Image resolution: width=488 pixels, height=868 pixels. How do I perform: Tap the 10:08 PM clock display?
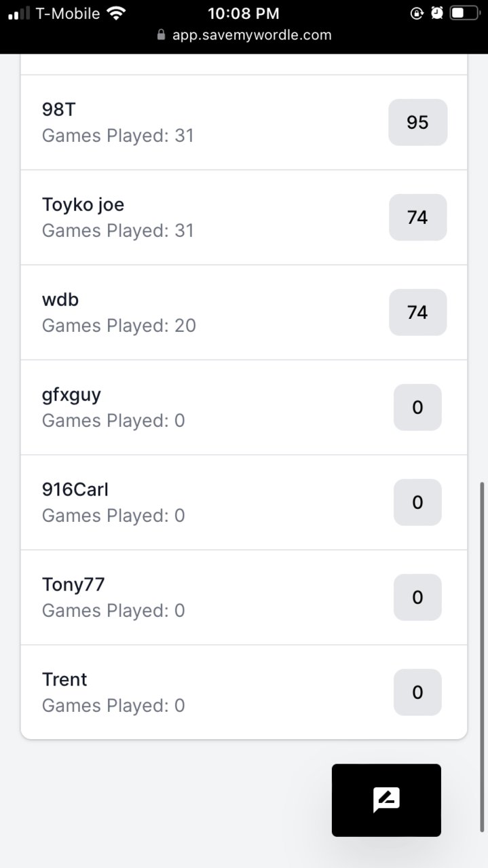pyautogui.click(x=244, y=14)
